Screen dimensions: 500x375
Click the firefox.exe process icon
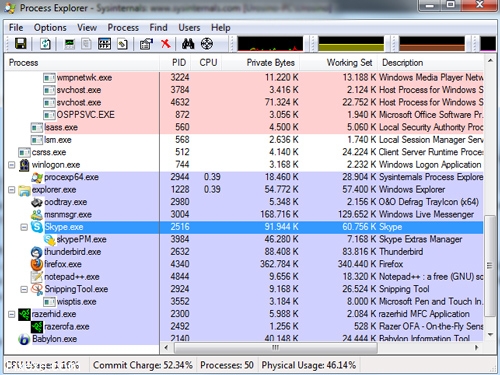click(x=37, y=264)
